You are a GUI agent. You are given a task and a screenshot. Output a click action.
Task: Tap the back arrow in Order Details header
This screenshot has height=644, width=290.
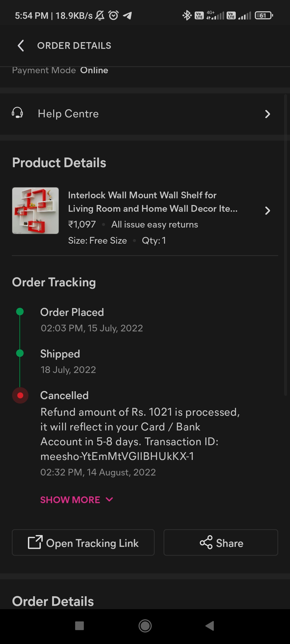(x=21, y=46)
